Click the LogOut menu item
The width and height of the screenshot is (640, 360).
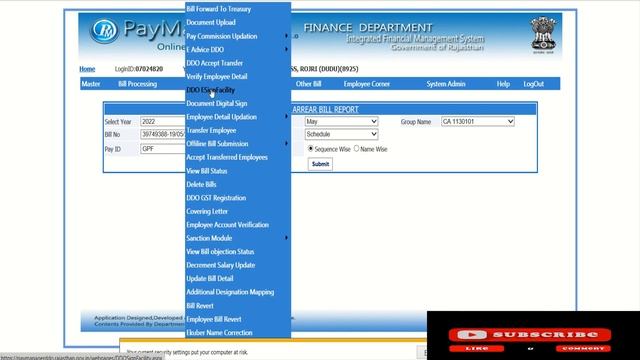(534, 84)
